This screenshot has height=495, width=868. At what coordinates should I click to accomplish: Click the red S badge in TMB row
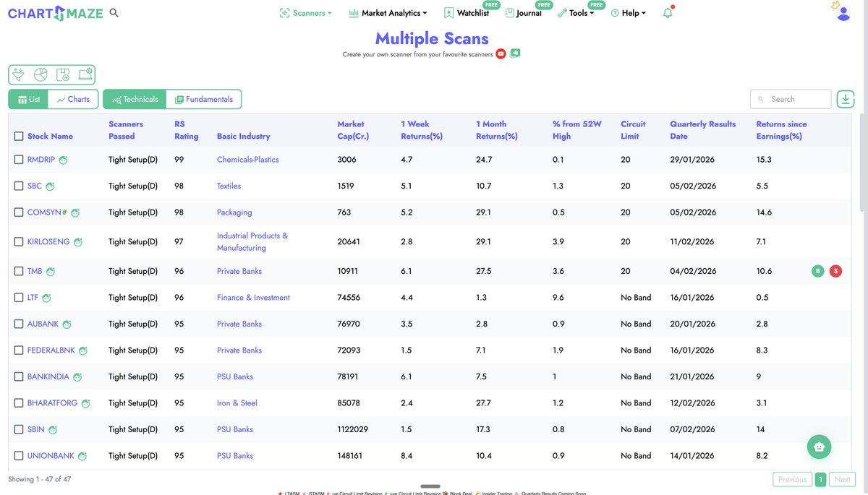pyautogui.click(x=835, y=271)
